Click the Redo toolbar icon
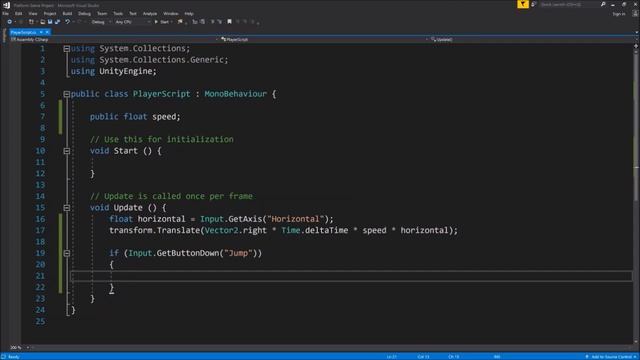Viewport: 640px width, 360px height. pos(79,22)
